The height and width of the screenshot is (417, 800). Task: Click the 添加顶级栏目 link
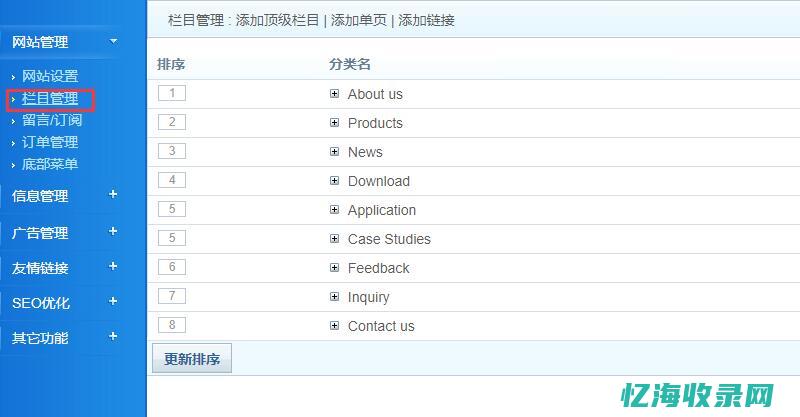coord(278,20)
